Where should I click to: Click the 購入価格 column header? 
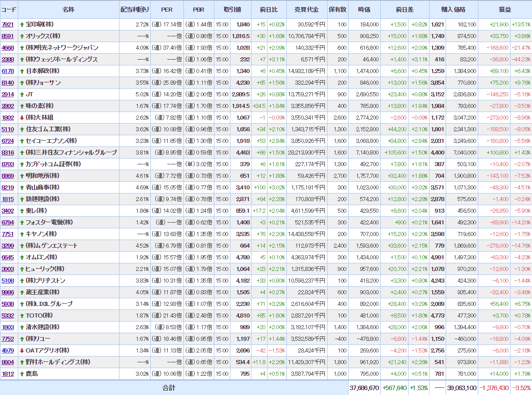tap(453, 9)
